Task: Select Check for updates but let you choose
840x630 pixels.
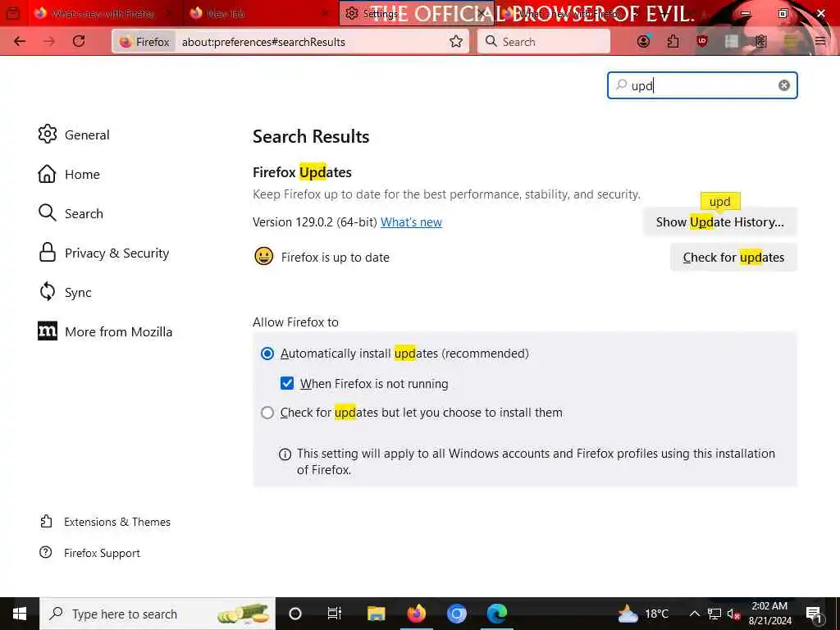Action: (x=267, y=413)
